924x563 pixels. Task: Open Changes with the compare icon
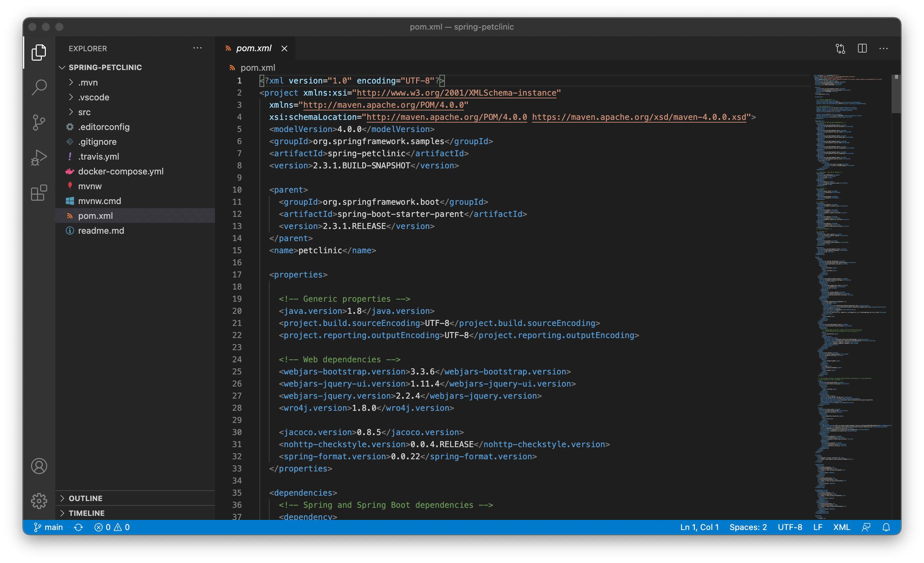(840, 48)
